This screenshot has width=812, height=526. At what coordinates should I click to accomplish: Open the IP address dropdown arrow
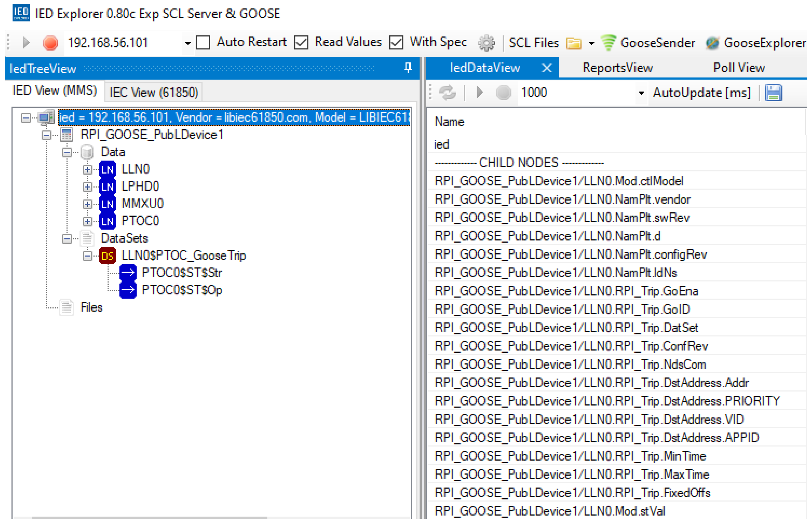coord(188,43)
